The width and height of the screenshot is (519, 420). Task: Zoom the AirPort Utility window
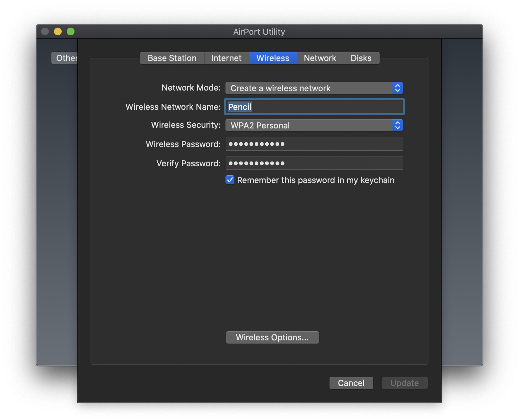tap(71, 31)
